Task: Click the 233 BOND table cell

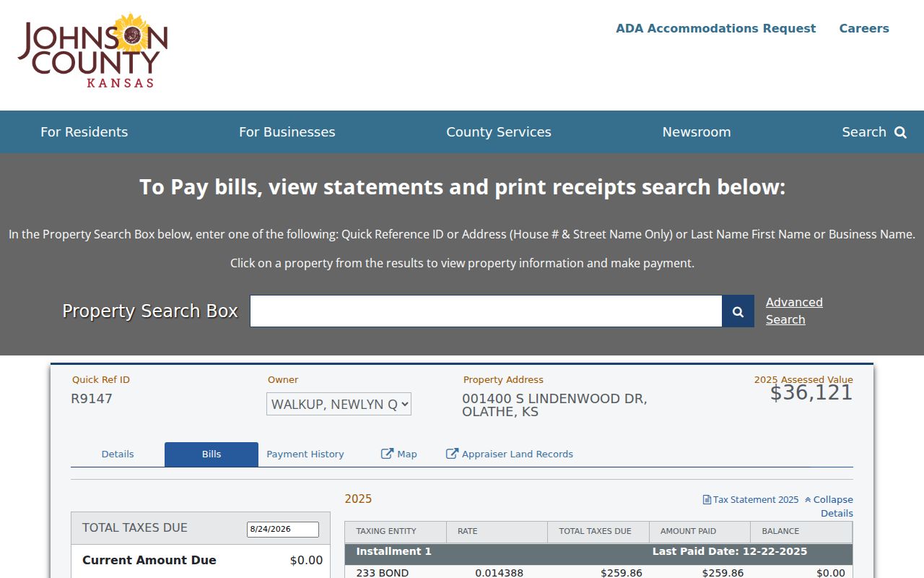Action: click(383, 573)
